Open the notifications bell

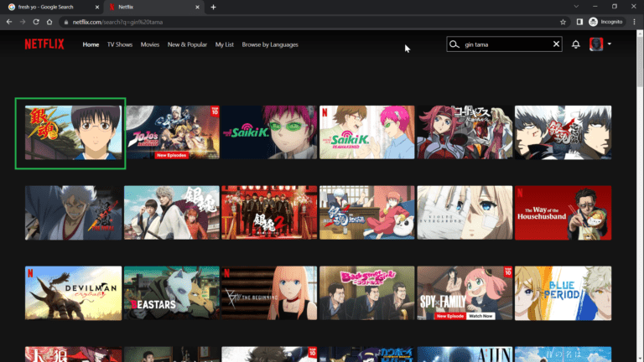[x=576, y=44]
